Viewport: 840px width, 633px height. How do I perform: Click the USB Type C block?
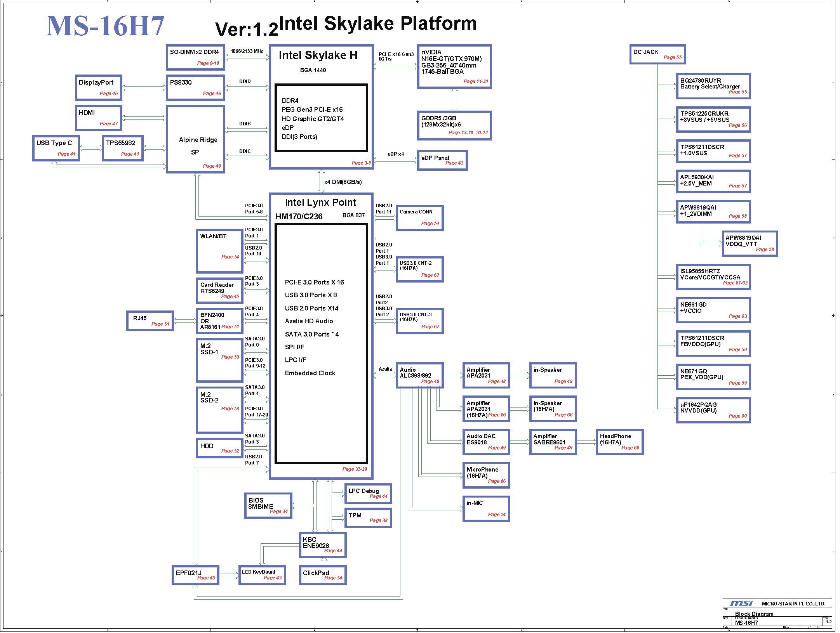coord(56,148)
